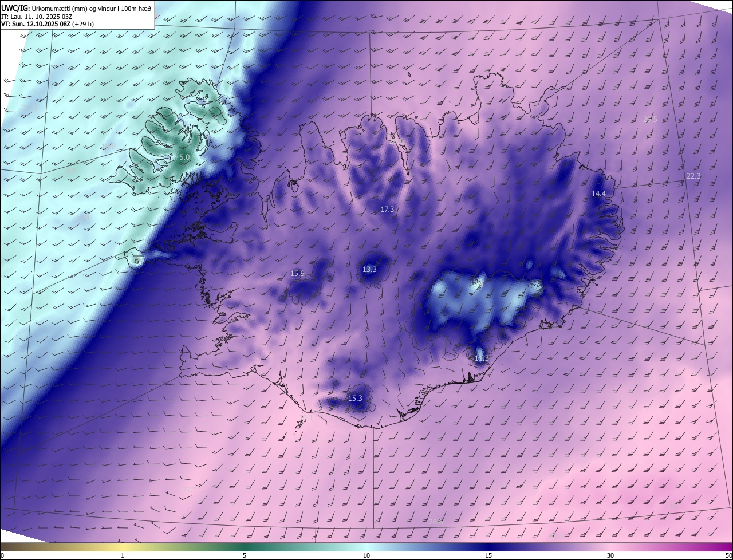Click the 1 tick on the color scale
The width and height of the screenshot is (733, 560).
[x=123, y=555]
